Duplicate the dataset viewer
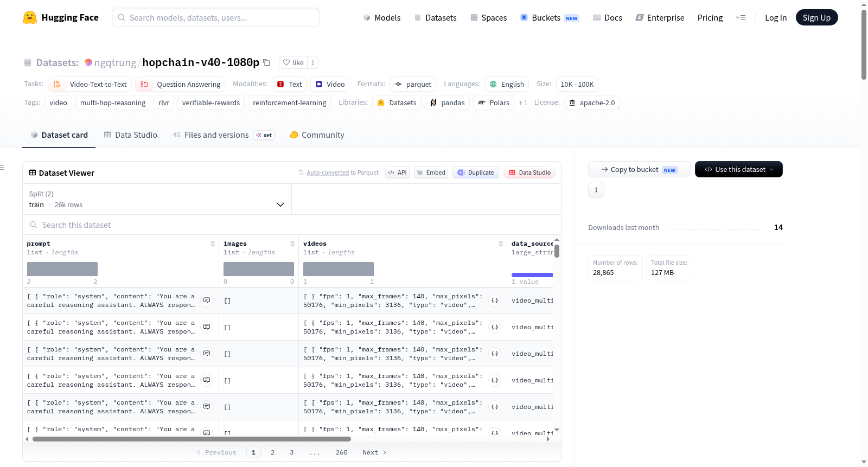This screenshot has height=467, width=868. (x=476, y=172)
